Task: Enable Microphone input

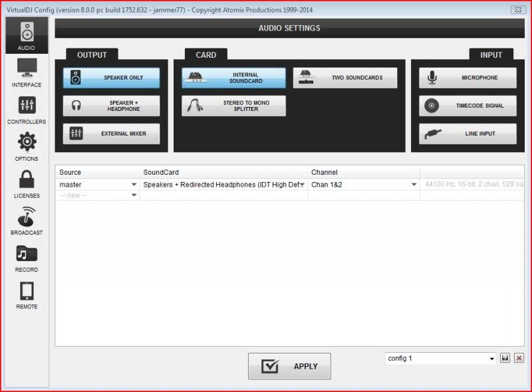Action: tap(468, 78)
